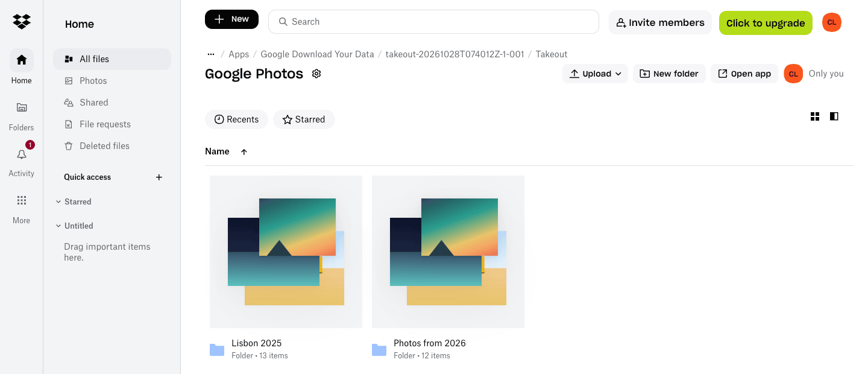Focus the Search field
This screenshot has width=868, height=374.
(x=433, y=22)
